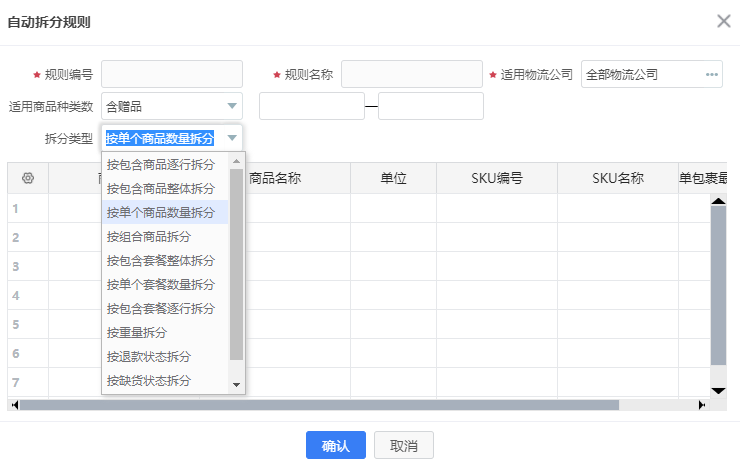Viewport: 740px width, 466px height.
Task: Select option 按包含套餐逐行拆分
Action: coord(165,309)
